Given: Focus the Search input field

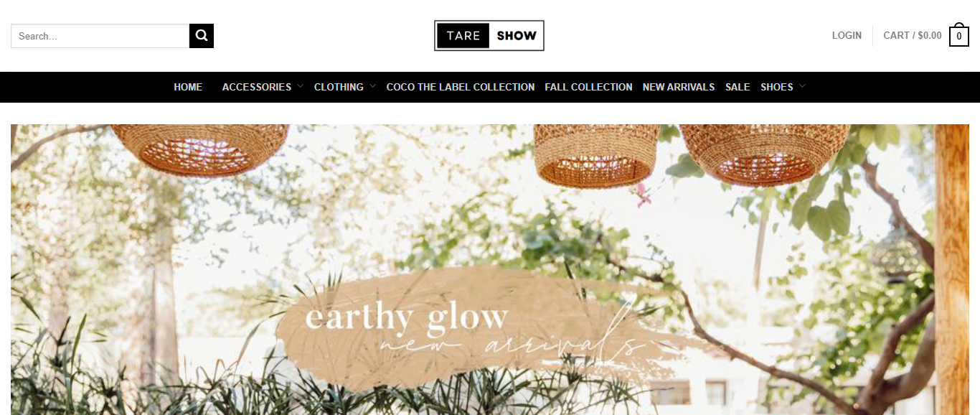Looking at the screenshot, I should 100,36.
